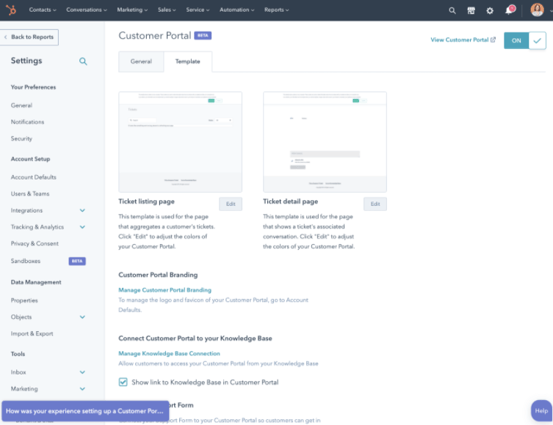This screenshot has height=425, width=553.
Task: Toggle the Customer Portal ON switch
Action: (525, 40)
